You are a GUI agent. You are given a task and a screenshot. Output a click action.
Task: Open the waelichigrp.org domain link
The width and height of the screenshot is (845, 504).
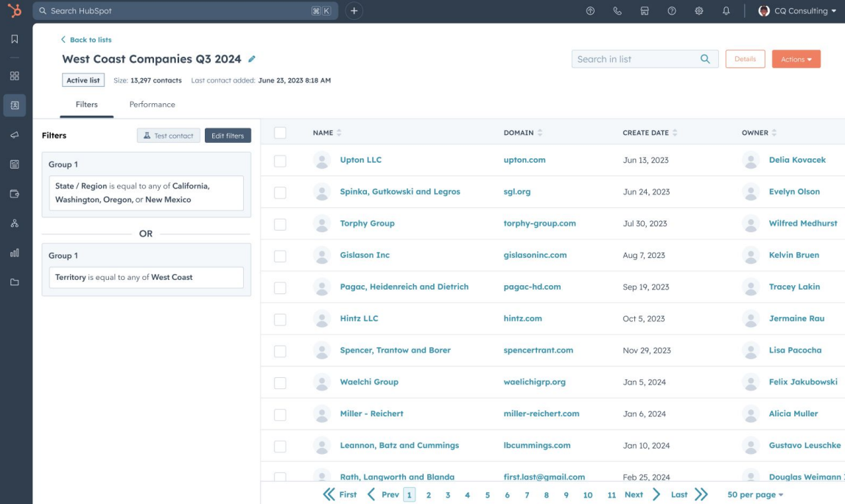pos(535,382)
